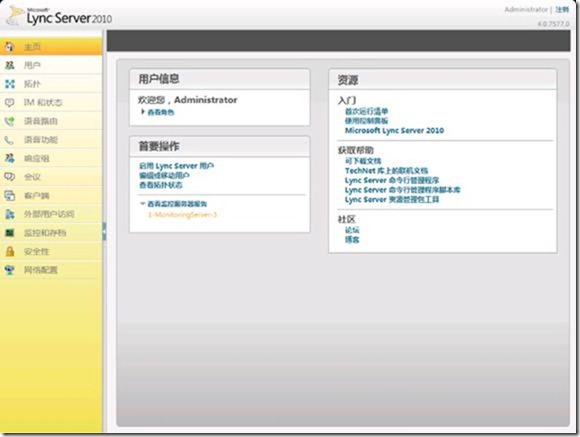The image size is (580, 437).
Task: Open the 客户端 navigation item
Action: 51,195
